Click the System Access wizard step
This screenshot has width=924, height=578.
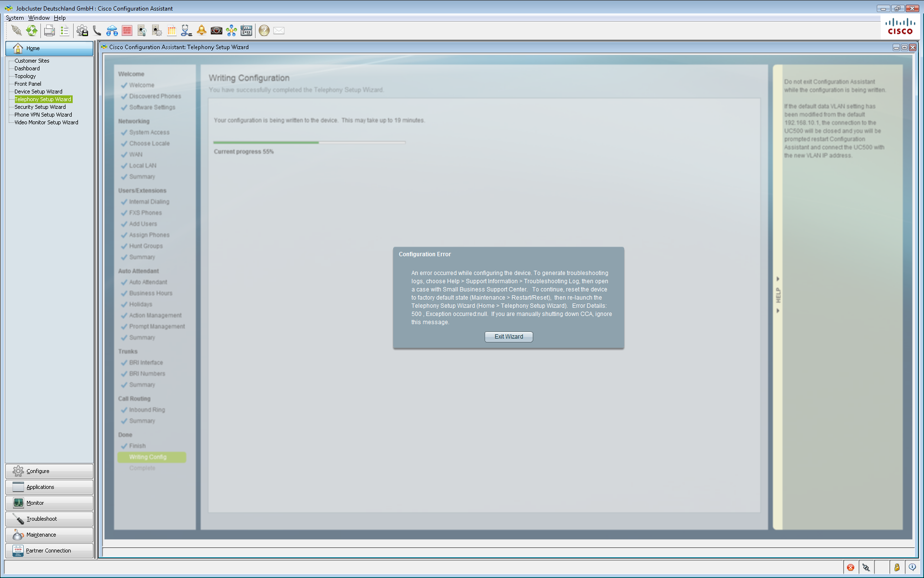click(x=149, y=132)
